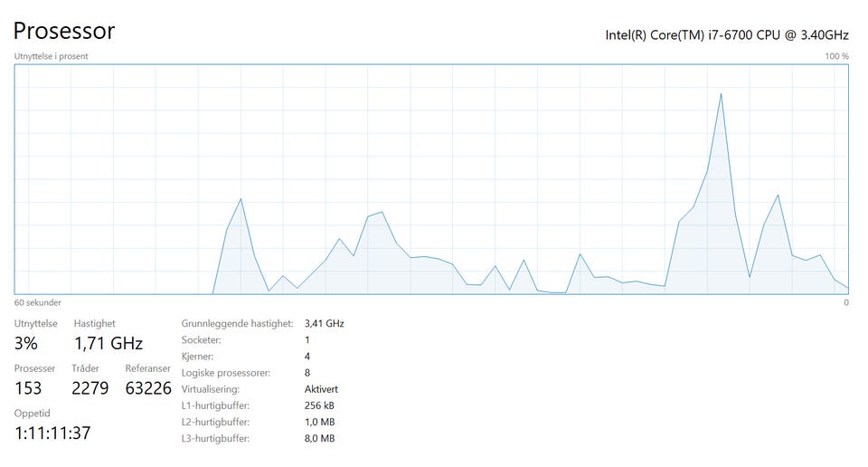The image size is (868, 467).
Task: Select the 1,71 GHz speed value
Action: [108, 344]
